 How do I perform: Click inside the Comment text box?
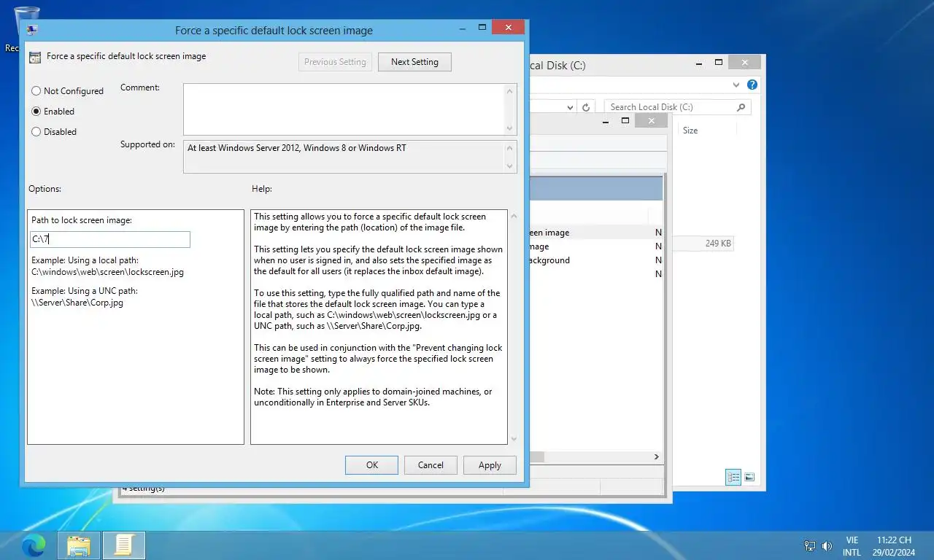[x=344, y=109]
